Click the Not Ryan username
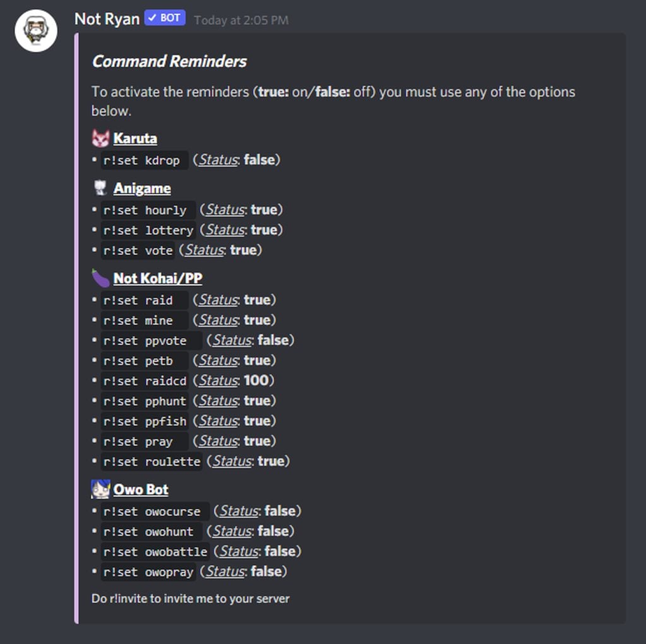 [107, 19]
